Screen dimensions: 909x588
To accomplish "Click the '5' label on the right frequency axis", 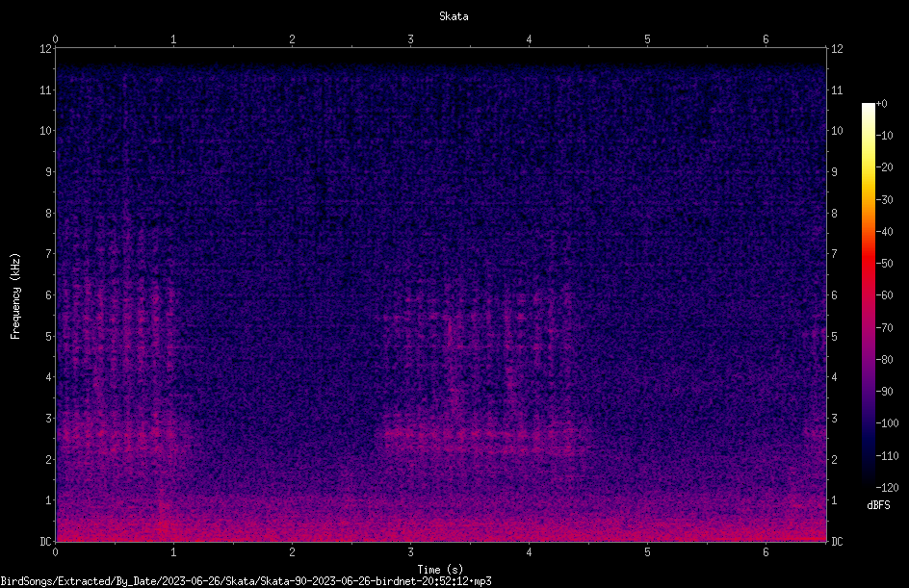I will 834,336.
